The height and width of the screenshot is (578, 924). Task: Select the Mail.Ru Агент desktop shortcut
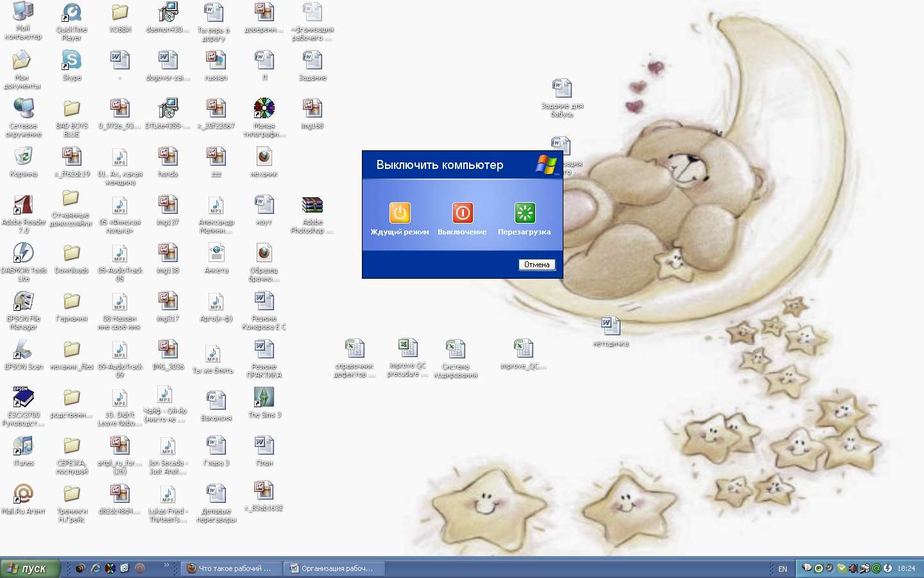coord(23,499)
